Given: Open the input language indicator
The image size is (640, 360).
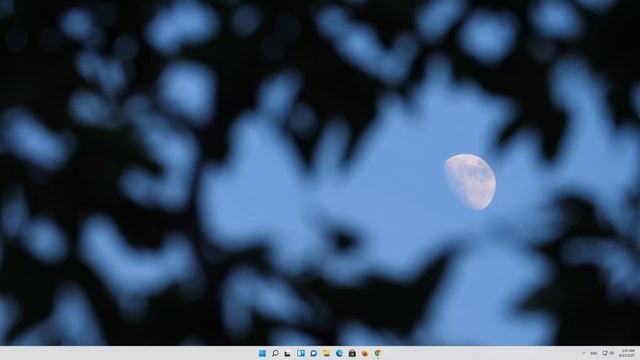Looking at the screenshot, I should (x=594, y=353).
